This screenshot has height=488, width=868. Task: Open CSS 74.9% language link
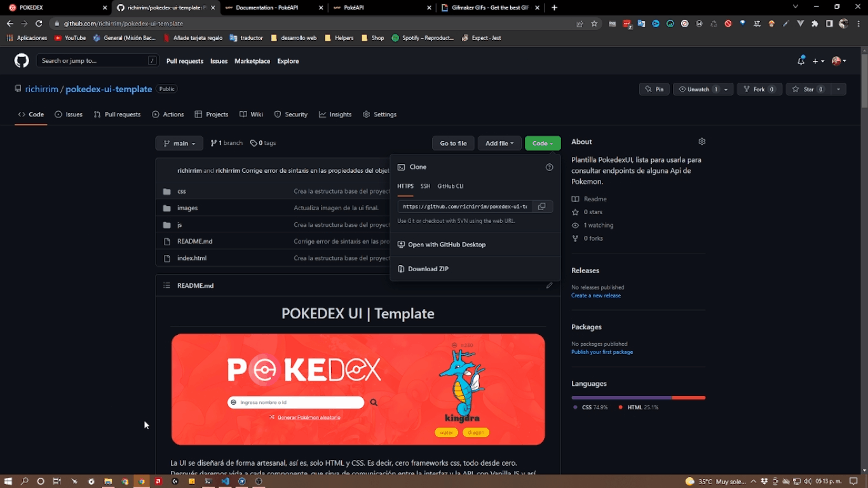(x=590, y=407)
